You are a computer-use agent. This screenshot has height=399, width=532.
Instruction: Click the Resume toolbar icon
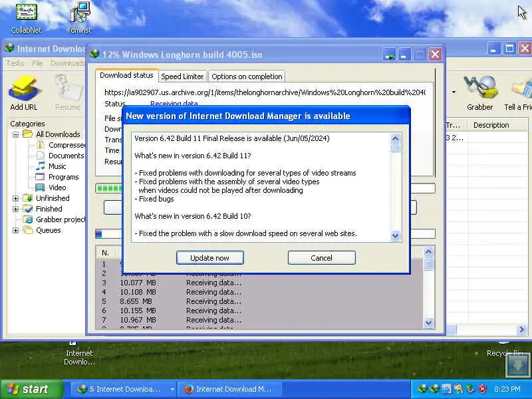[x=68, y=92]
